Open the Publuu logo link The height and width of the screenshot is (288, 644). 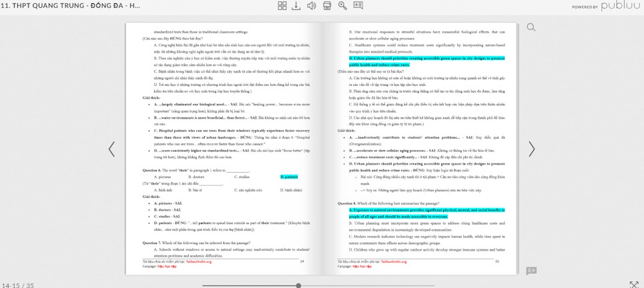(x=621, y=6)
